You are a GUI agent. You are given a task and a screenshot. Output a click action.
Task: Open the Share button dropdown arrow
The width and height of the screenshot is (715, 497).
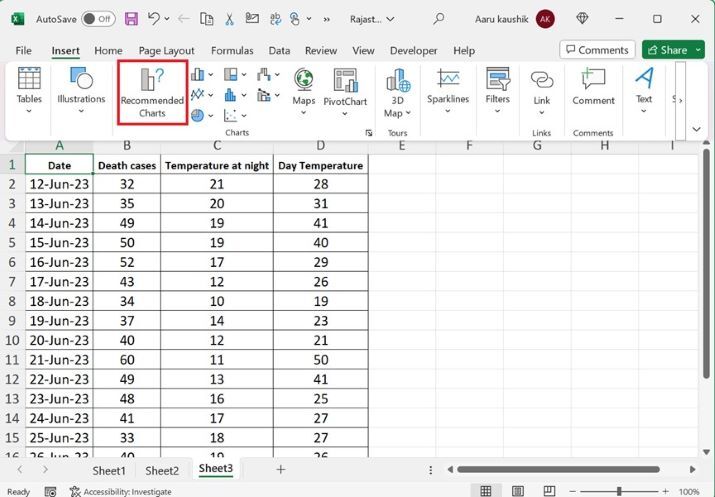point(698,50)
